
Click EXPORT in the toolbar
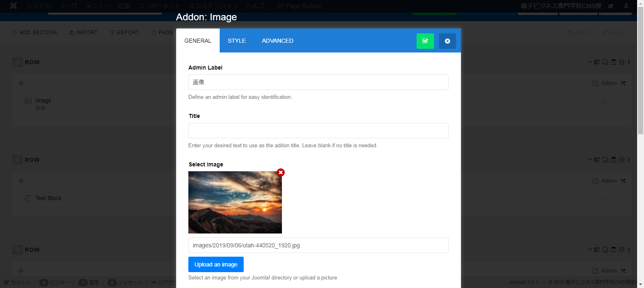(x=124, y=33)
